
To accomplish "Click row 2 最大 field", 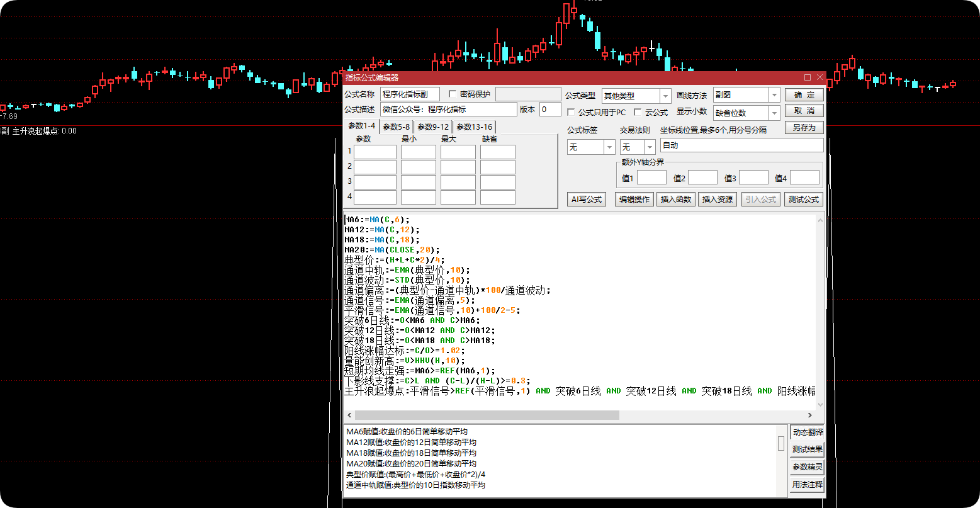I will point(458,167).
